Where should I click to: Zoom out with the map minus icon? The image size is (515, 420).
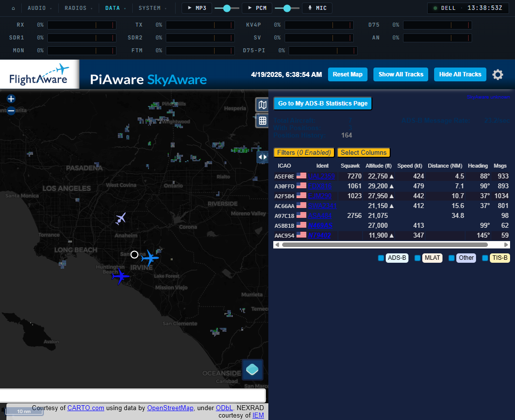pyautogui.click(x=11, y=110)
